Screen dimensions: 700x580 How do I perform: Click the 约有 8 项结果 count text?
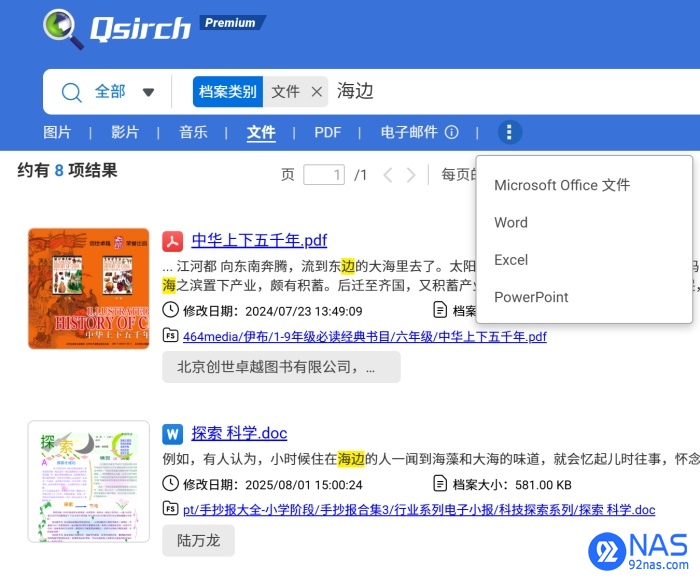coord(67,171)
